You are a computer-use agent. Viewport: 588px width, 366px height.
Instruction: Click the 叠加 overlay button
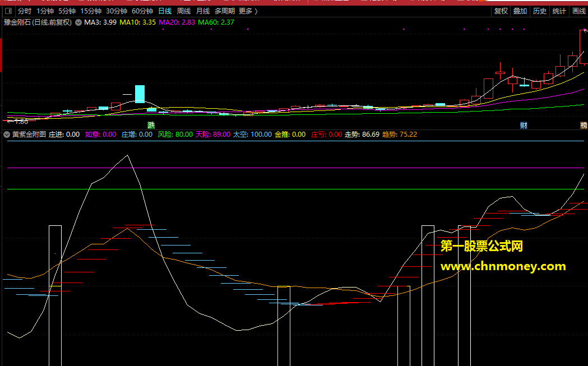(520, 11)
